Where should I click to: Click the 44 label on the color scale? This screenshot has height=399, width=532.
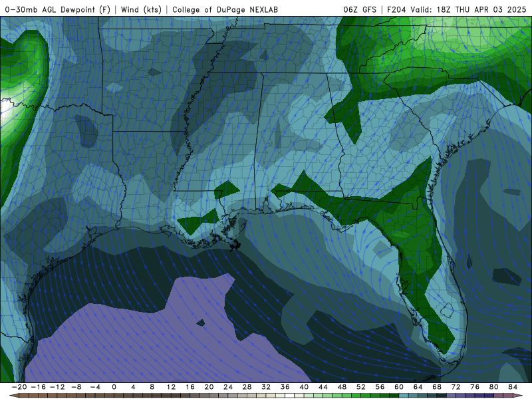pos(323,387)
